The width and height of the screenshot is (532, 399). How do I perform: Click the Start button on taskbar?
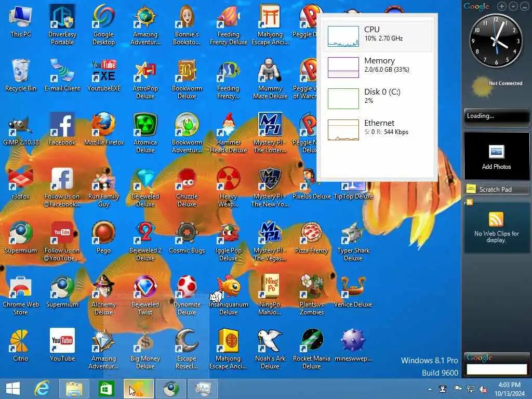tap(13, 389)
